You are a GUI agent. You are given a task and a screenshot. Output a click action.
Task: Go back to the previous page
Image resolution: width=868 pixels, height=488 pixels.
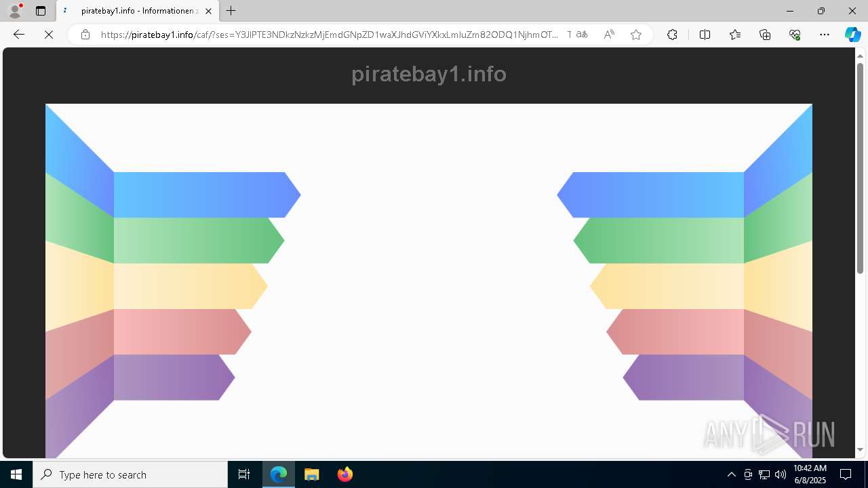[19, 35]
